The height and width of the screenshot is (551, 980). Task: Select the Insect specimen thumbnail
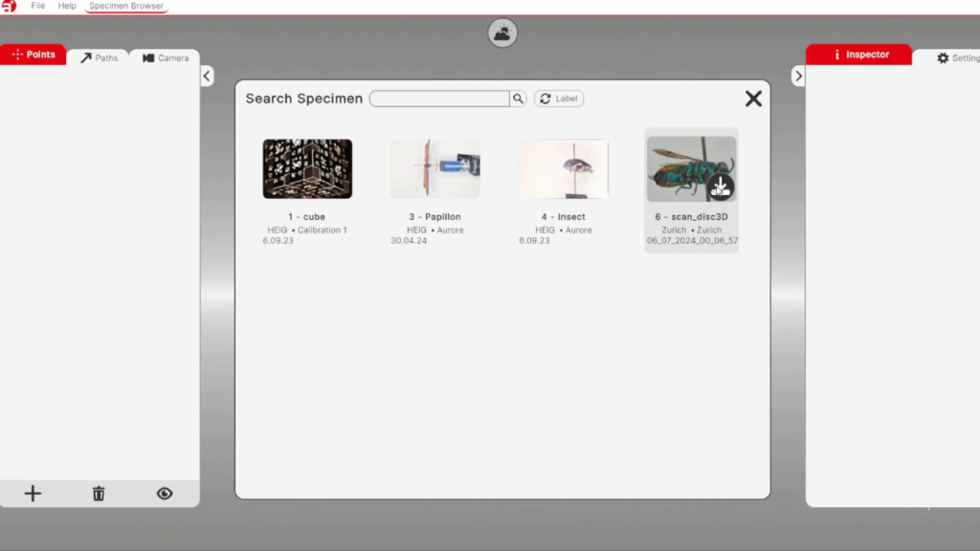click(563, 168)
